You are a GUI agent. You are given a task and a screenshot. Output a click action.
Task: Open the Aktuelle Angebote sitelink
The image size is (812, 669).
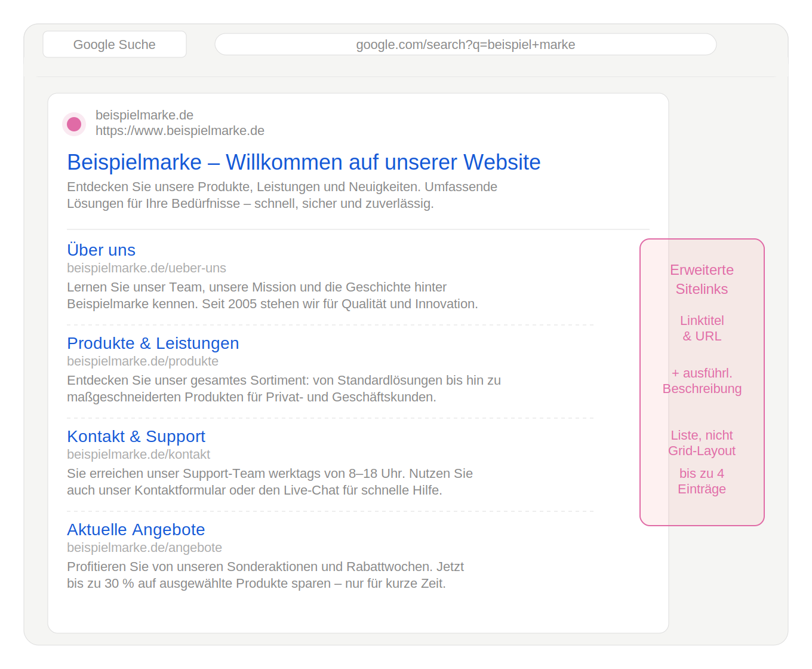point(136,529)
